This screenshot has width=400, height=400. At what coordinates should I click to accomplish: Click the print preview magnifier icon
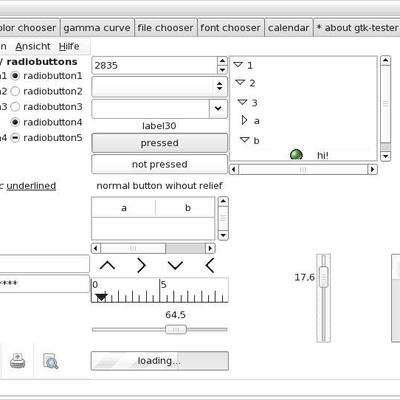point(51,361)
